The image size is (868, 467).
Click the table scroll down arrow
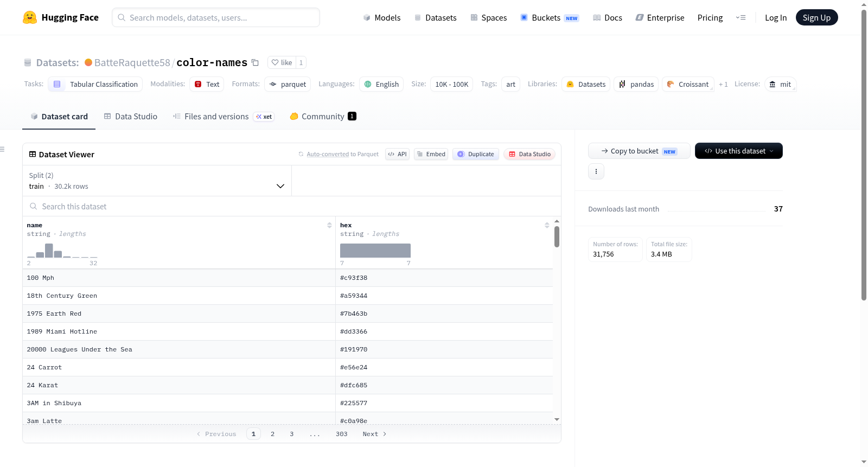pyautogui.click(x=557, y=419)
